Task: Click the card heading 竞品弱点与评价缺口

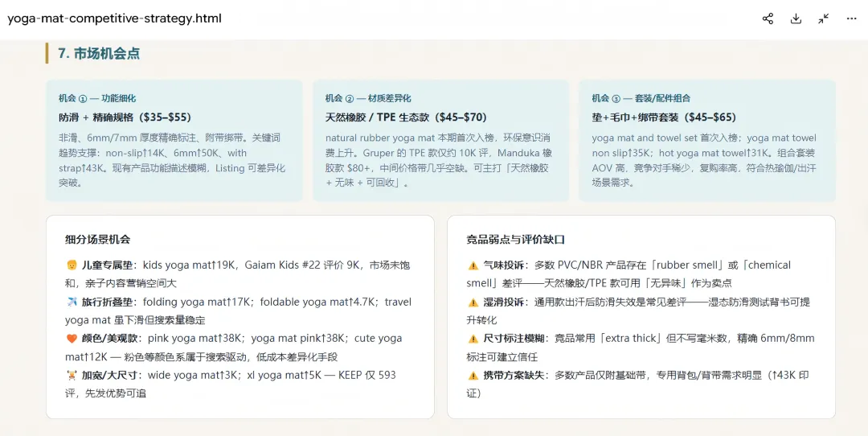Action: [515, 240]
